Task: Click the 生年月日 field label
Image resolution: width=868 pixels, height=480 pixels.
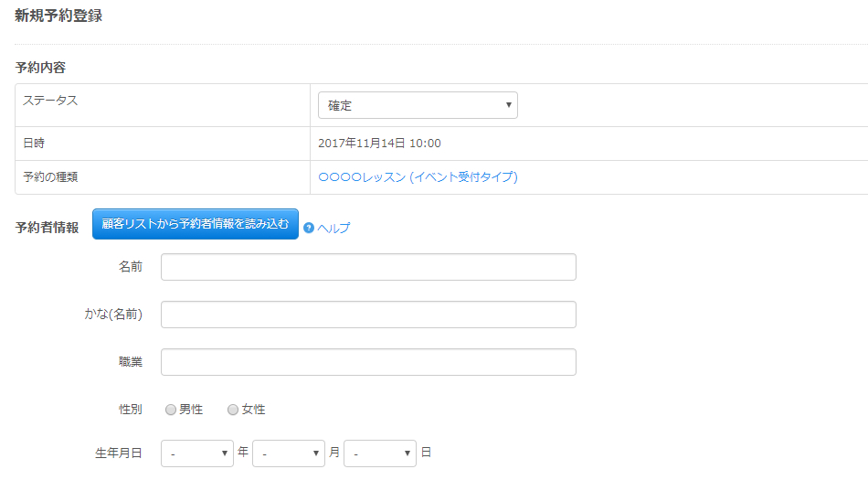Action: click(119, 453)
